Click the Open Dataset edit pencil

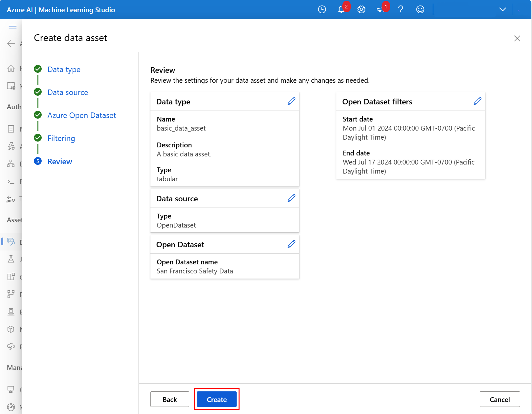tap(291, 244)
